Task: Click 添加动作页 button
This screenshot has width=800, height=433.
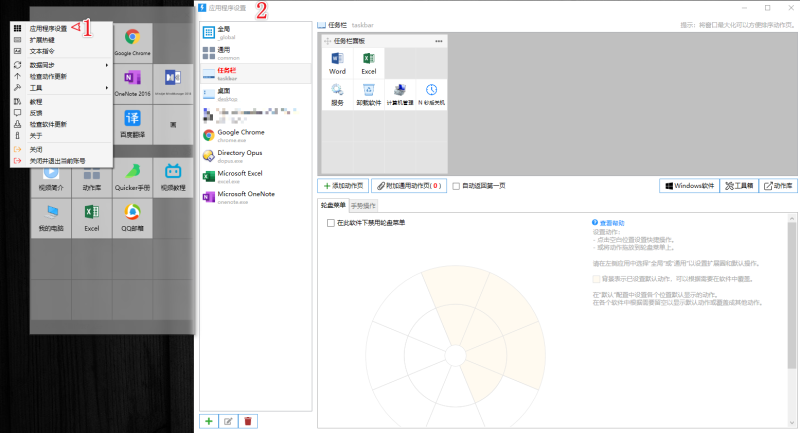Action: point(343,186)
